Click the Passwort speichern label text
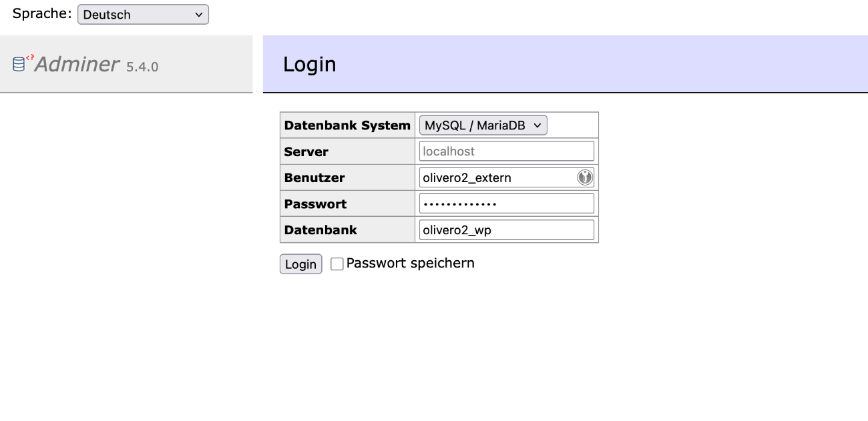The width and height of the screenshot is (868, 421). (410, 263)
